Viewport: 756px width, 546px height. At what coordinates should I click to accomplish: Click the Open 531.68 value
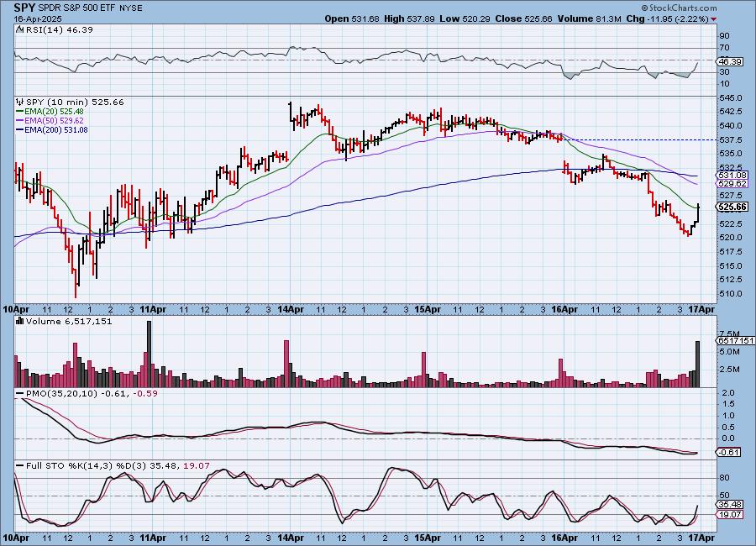[353, 18]
